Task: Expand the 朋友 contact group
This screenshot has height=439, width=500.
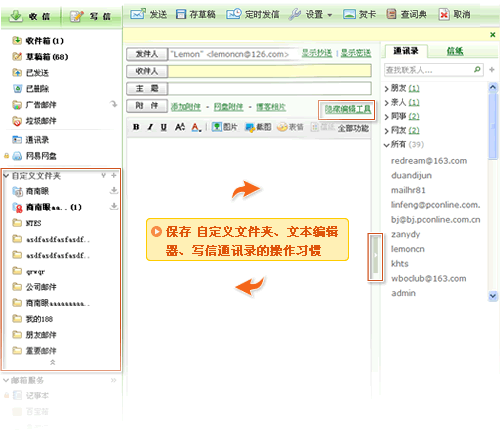Action: coord(387,88)
